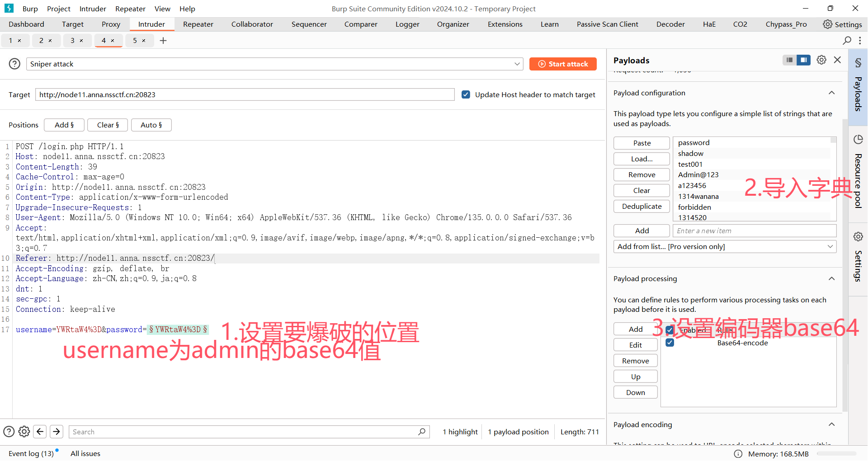Open Payloads panel gear settings icon

click(x=821, y=60)
